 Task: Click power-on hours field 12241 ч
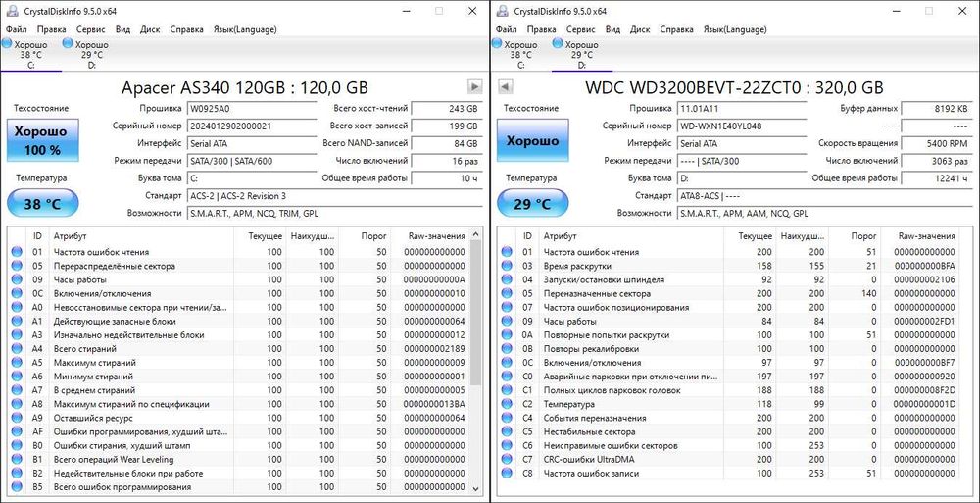[x=938, y=178]
